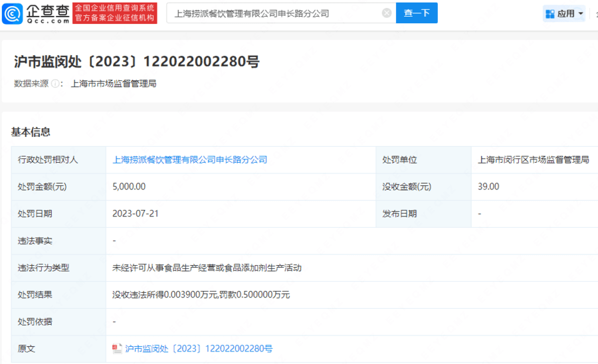The height and width of the screenshot is (364, 598).
Task: Click the 违法行为类型 description text
Action: (207, 268)
